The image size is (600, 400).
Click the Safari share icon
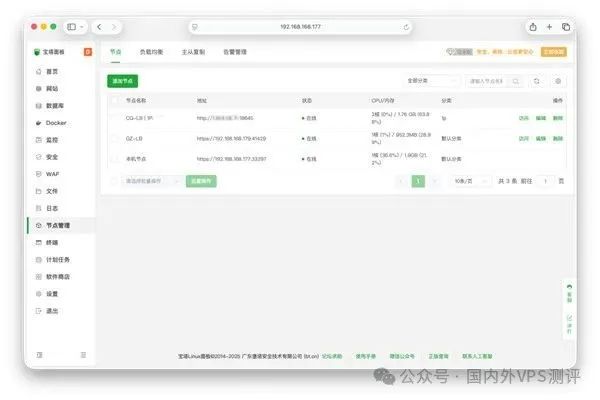pos(533,27)
